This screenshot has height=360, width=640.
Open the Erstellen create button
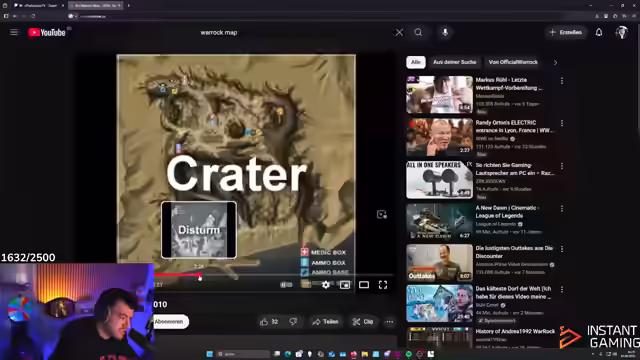pyautogui.click(x=566, y=32)
